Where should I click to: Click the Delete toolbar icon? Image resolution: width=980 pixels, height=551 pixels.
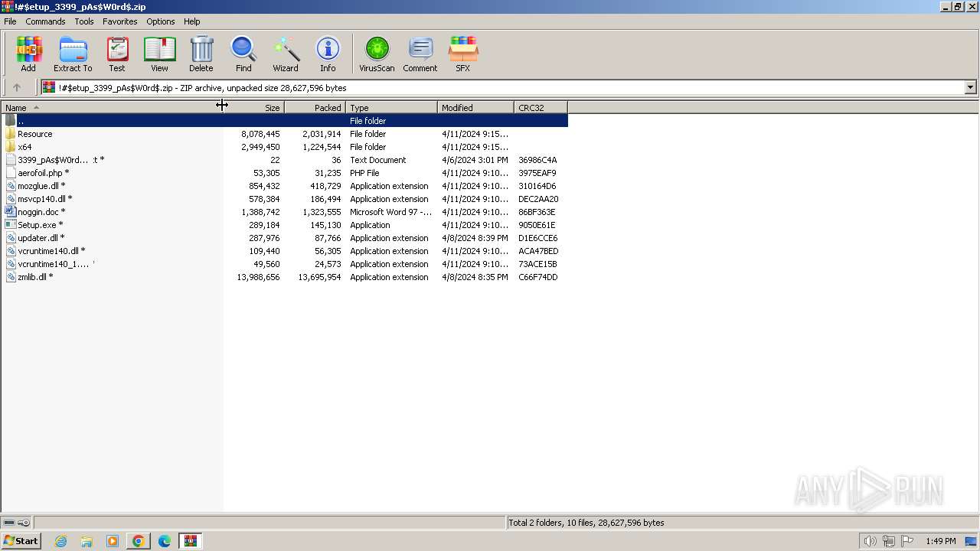pyautogui.click(x=201, y=54)
